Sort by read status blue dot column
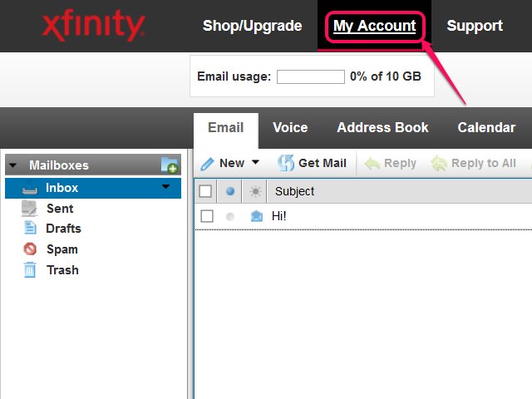Viewport: 532px width, 399px height. (230, 191)
